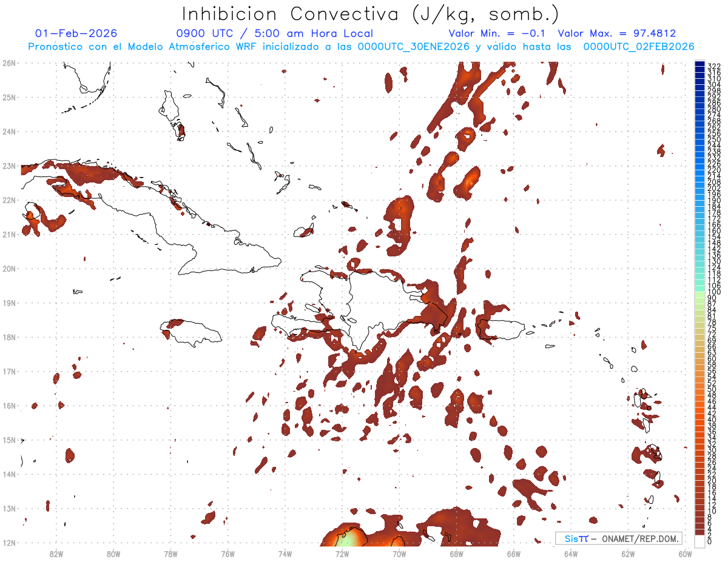The image size is (728, 562).
Task: Click "Pronóstico con el Modelo Atmósferico WRF" text
Action: (x=143, y=47)
